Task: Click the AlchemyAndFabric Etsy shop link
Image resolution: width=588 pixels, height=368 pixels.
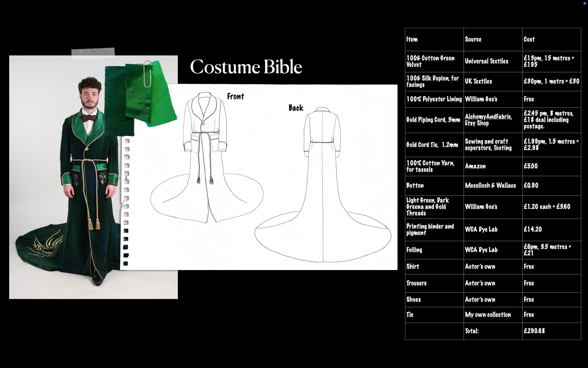Action: (488, 117)
